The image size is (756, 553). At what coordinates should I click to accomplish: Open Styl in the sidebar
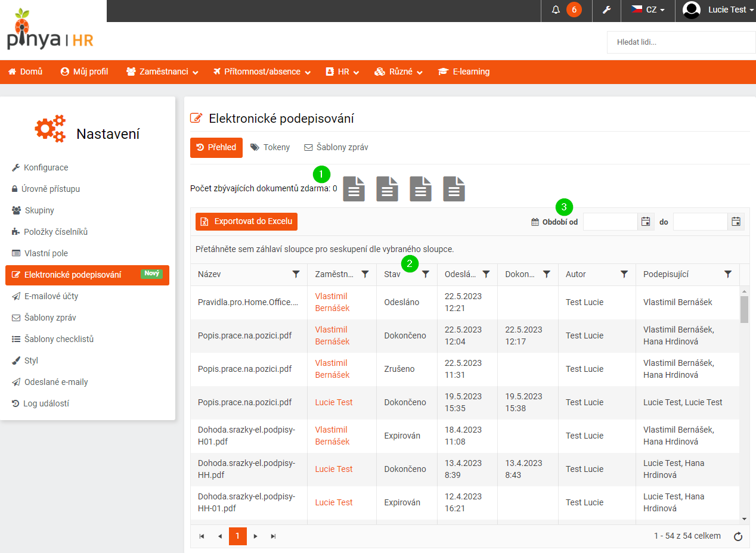click(25, 361)
